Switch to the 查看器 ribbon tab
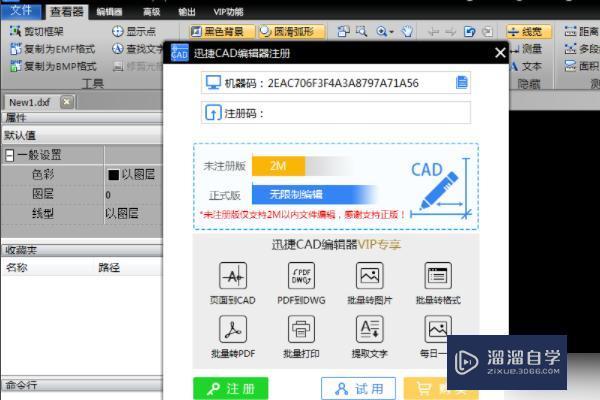The width and height of the screenshot is (600, 400). 67,12
